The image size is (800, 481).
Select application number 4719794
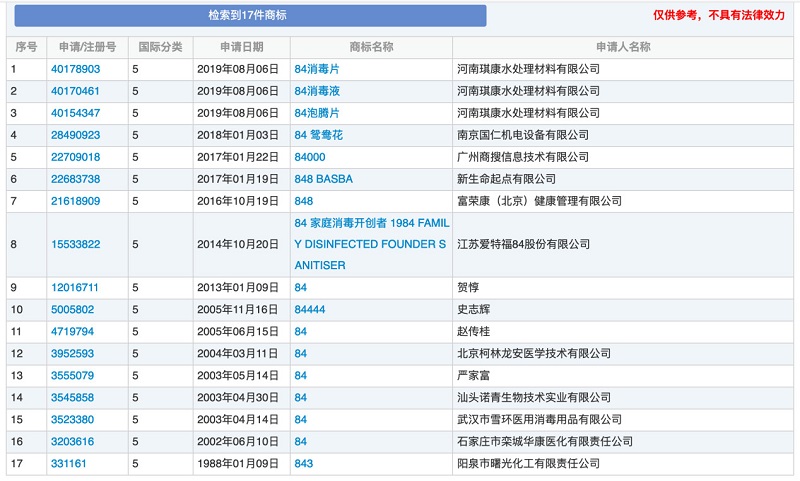click(x=73, y=332)
